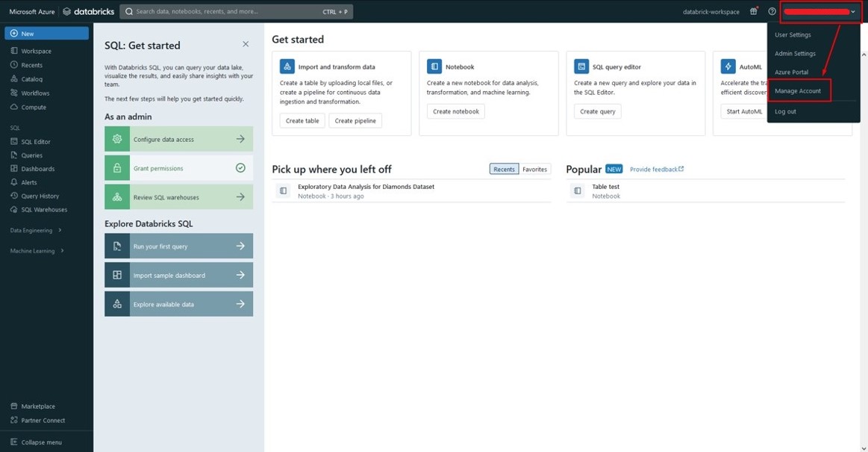Click the AutoML lightning icon
Viewport: 868px width, 452px height.
728,66
